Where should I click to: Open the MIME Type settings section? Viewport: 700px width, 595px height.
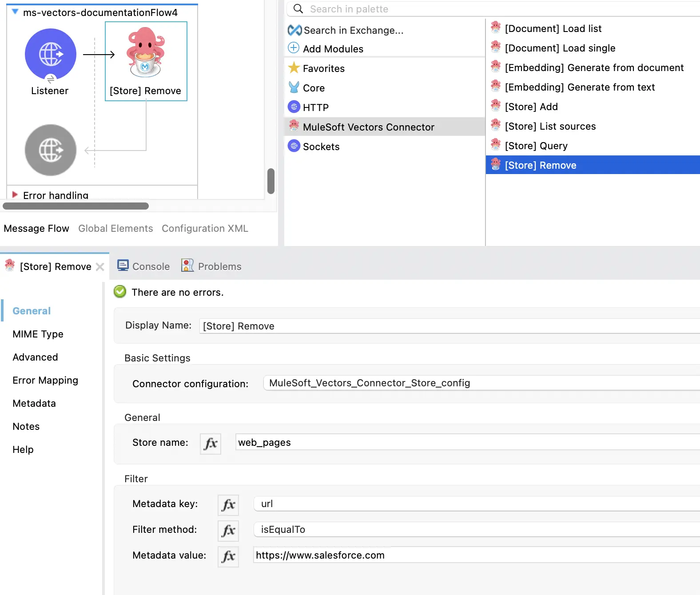pyautogui.click(x=38, y=334)
